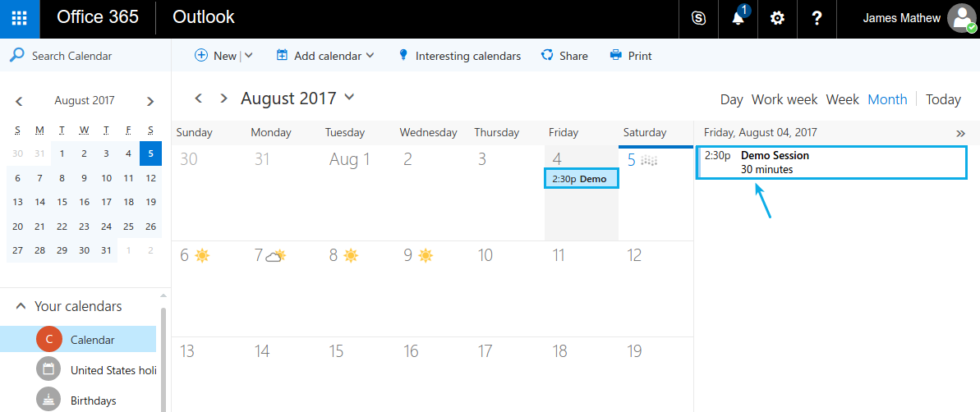
Task: Click the partly cloudy icon on 7
Action: pyautogui.click(x=276, y=255)
